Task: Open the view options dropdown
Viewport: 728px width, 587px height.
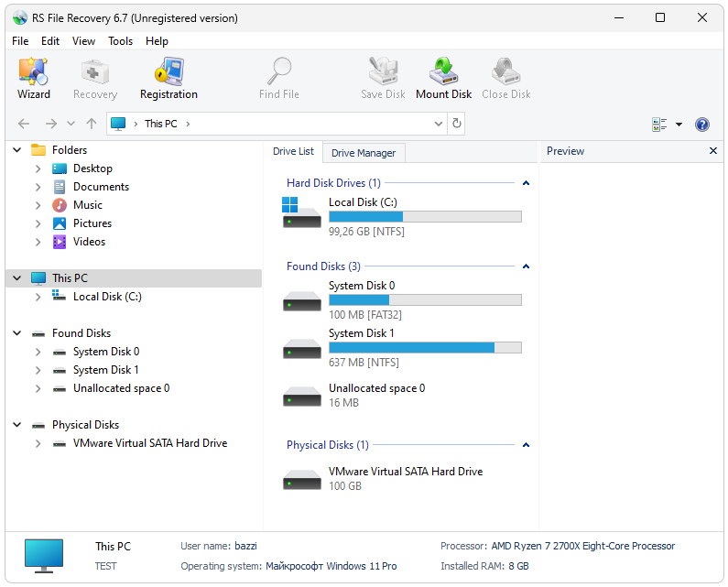Action: pos(679,125)
